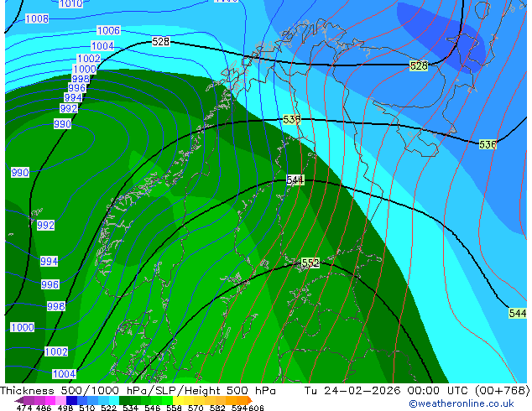Click the orange right arrow of legend

(250, 400)
